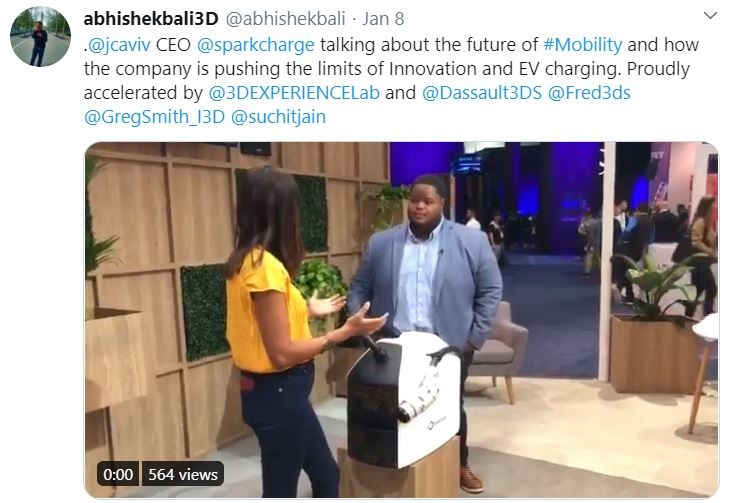Open the @suchitjain mention
Image resolution: width=729 pixels, height=503 pixels.
pos(278,116)
